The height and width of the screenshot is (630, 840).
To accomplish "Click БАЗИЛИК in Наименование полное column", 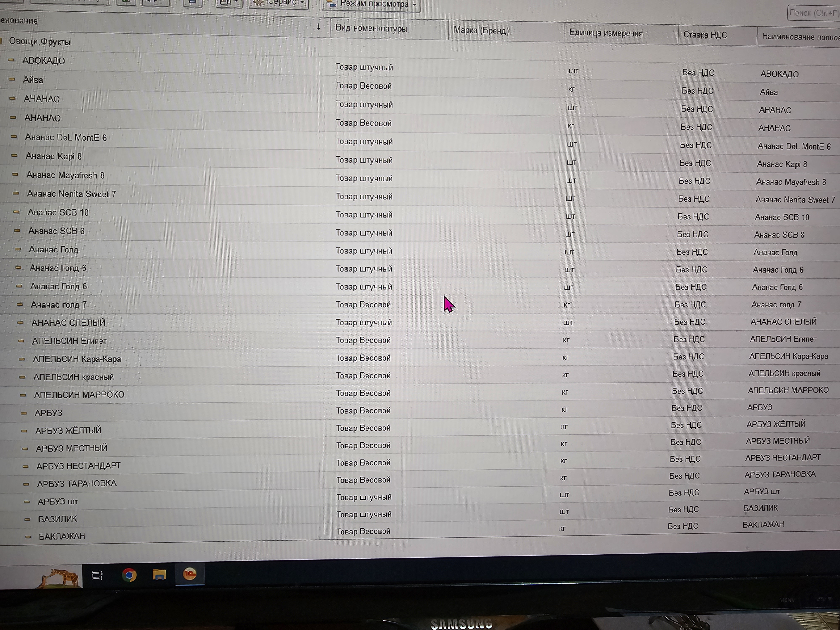I will pyautogui.click(x=760, y=508).
